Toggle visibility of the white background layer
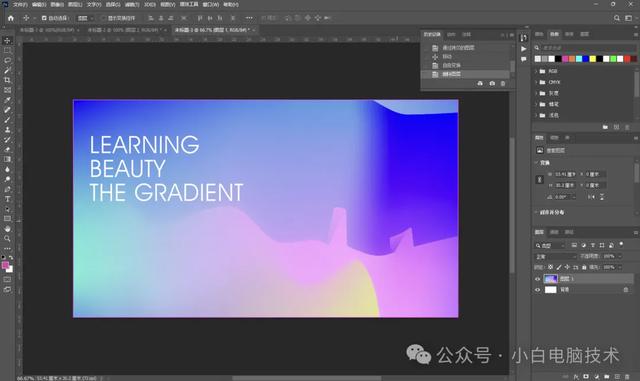 click(538, 290)
